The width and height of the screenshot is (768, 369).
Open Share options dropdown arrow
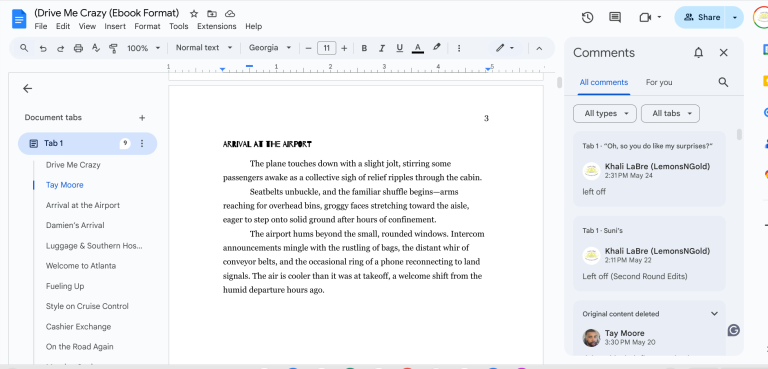[734, 18]
